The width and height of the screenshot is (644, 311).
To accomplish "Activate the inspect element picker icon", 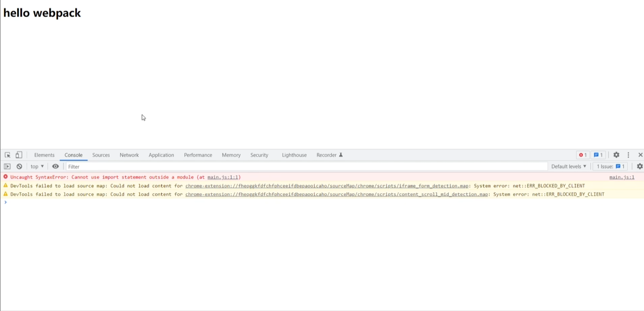I will pos(8,155).
